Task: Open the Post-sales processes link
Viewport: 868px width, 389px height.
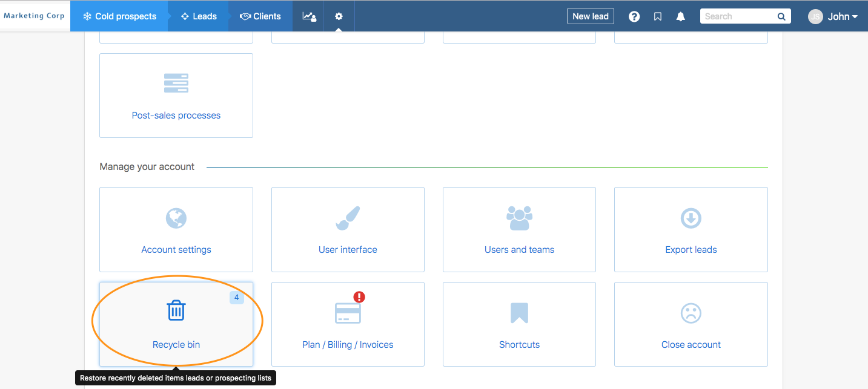Action: coord(176,115)
